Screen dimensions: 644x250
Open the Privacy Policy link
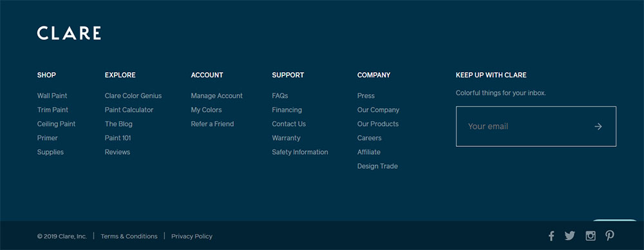click(x=192, y=236)
